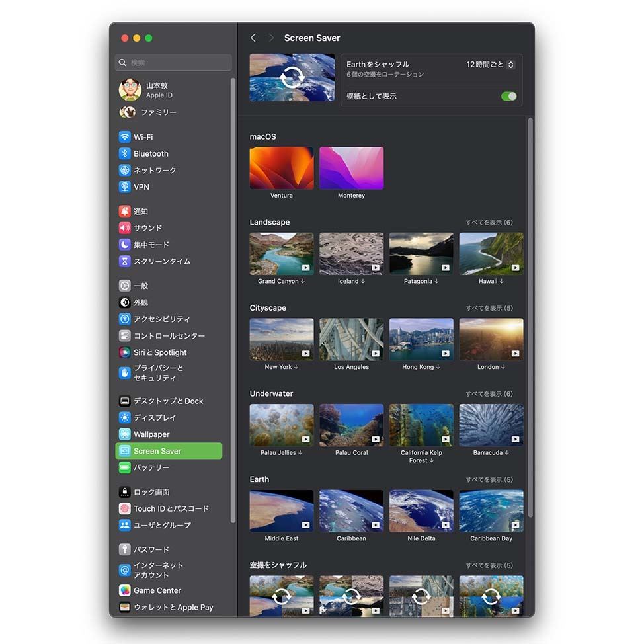
Task: Click the バッテリー battery icon
Action: 124,467
